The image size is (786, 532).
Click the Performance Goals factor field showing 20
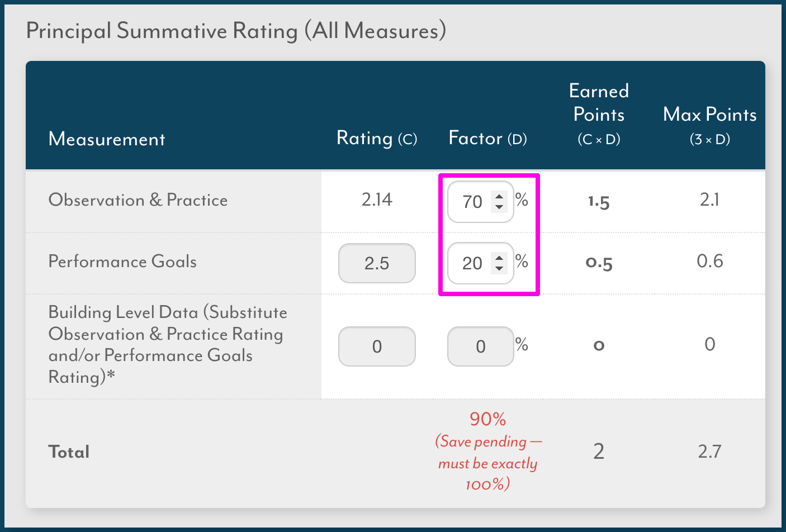pyautogui.click(x=481, y=263)
